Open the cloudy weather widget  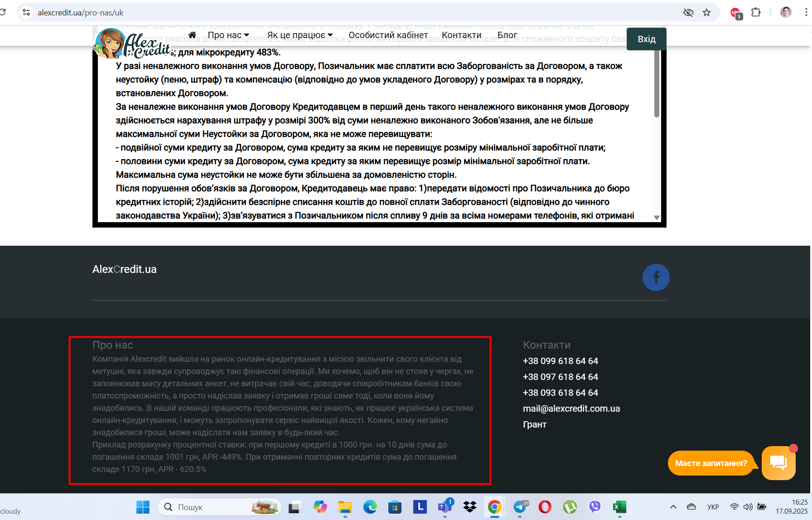11,511
